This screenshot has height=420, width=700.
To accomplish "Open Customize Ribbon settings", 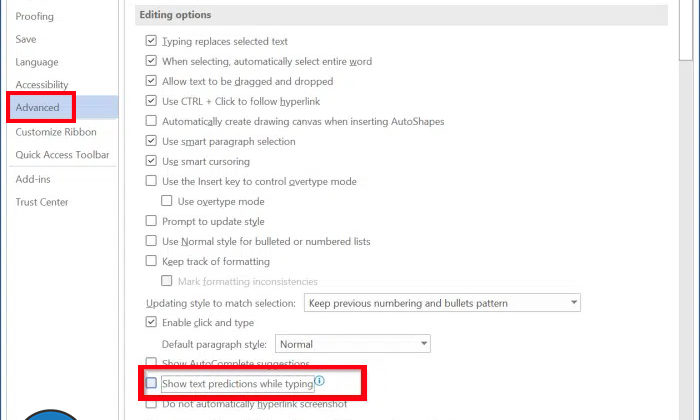I will [x=56, y=132].
